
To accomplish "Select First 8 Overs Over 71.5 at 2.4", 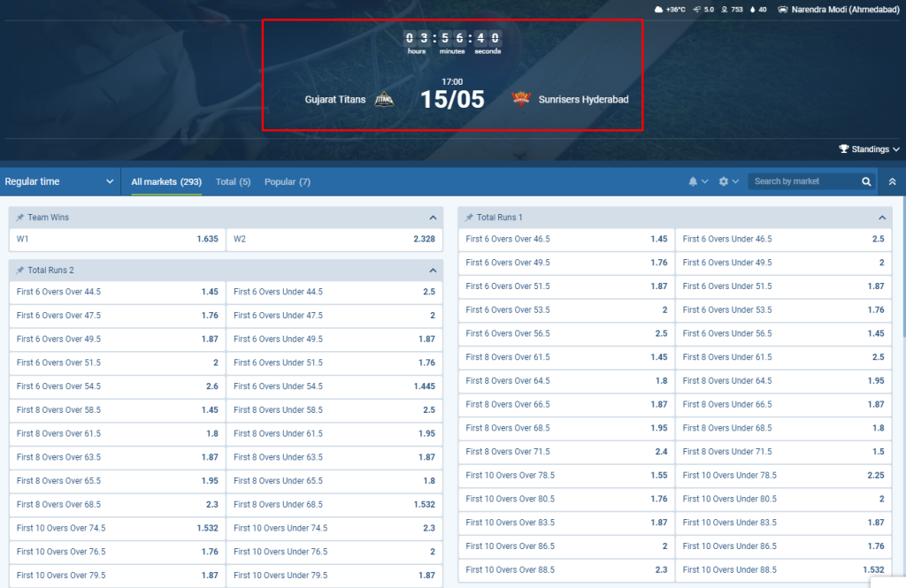I will [x=566, y=452].
